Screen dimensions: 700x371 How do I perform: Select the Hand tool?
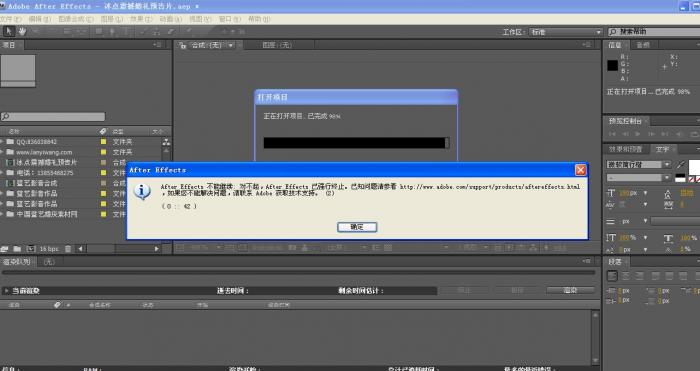(22, 31)
